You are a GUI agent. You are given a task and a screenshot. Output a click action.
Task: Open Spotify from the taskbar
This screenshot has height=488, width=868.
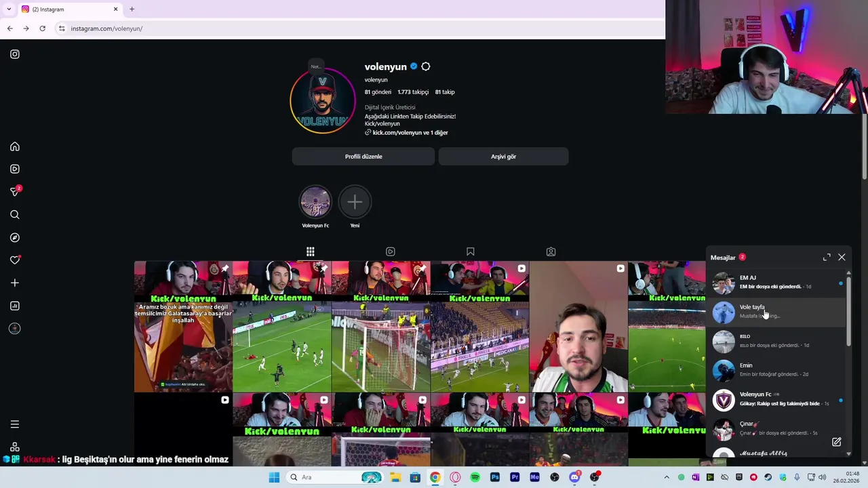(475, 477)
